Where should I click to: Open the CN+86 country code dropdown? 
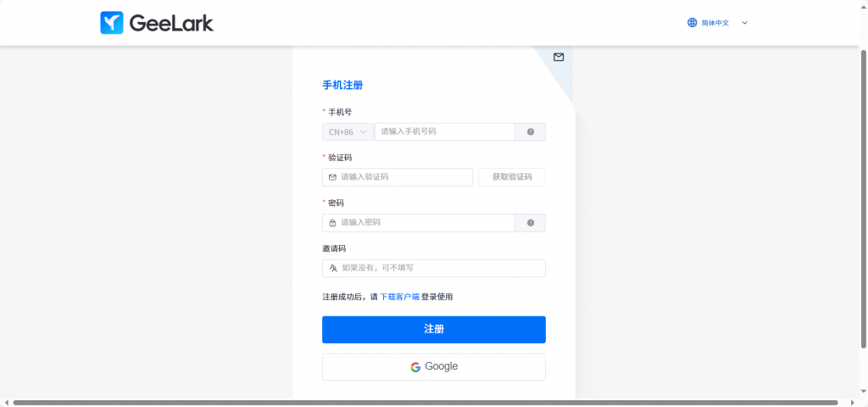pos(348,132)
